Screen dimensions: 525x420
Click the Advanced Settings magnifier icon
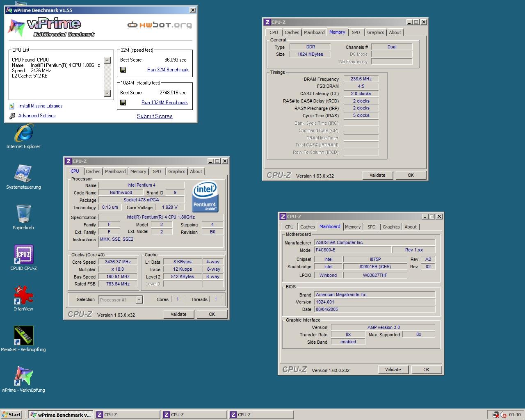click(12, 116)
